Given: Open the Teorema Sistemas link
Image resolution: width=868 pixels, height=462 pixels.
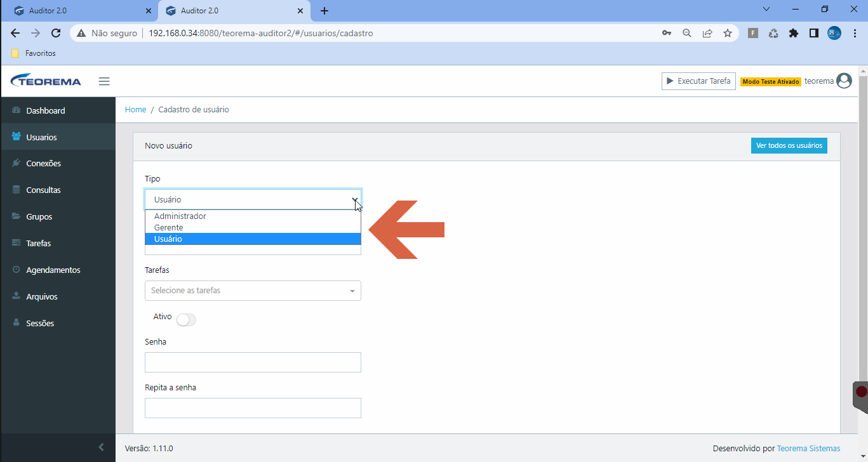Looking at the screenshot, I should tap(808, 448).
